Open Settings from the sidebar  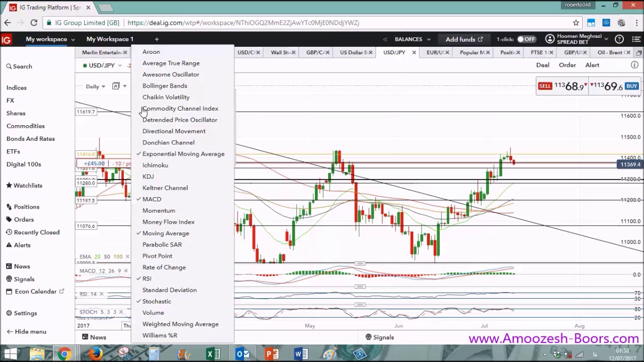[25, 313]
